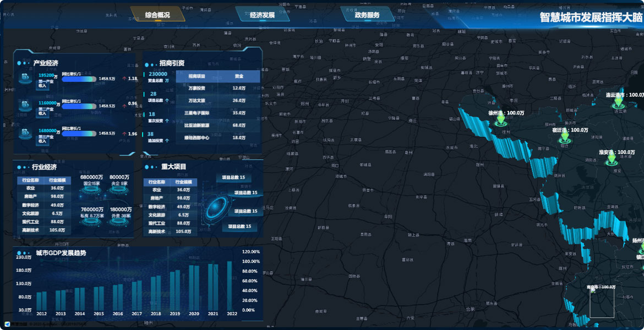Click the 国企 15家 glowing platform icon
This screenshot has height=330, width=644.
coord(90,191)
